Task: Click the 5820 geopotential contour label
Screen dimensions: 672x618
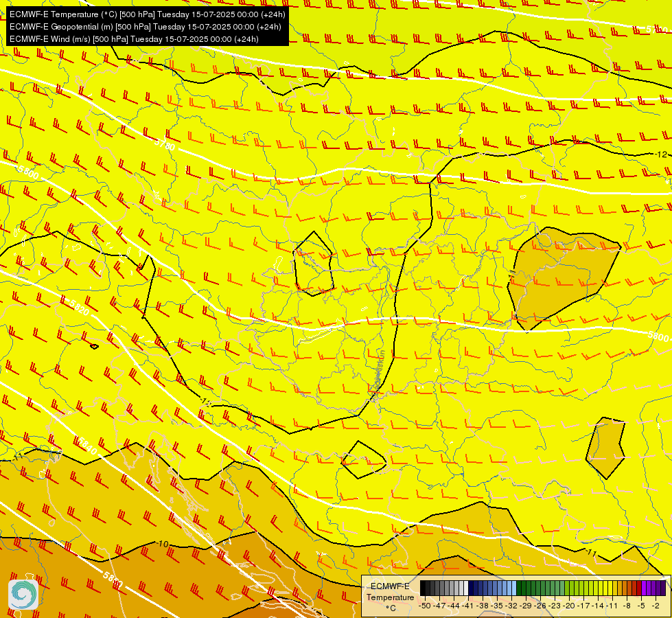Action: pos(80,307)
